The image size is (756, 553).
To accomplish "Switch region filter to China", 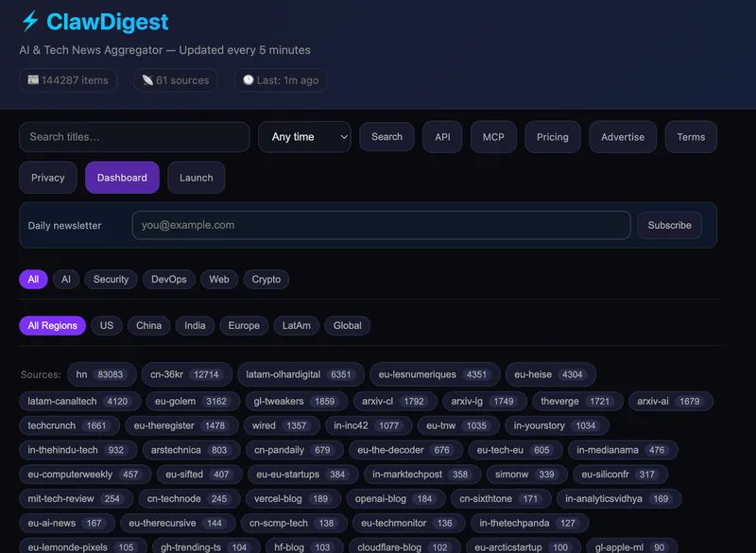I will point(148,325).
